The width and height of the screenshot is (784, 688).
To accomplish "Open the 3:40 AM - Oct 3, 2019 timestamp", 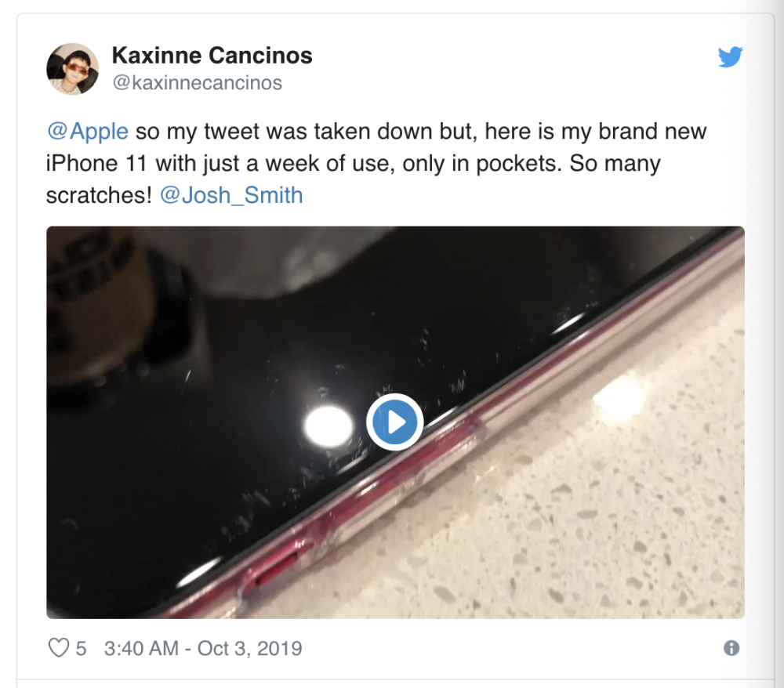I will [x=203, y=649].
